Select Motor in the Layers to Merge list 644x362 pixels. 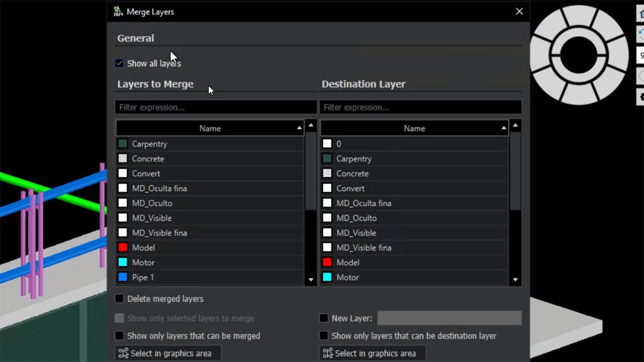(x=210, y=262)
